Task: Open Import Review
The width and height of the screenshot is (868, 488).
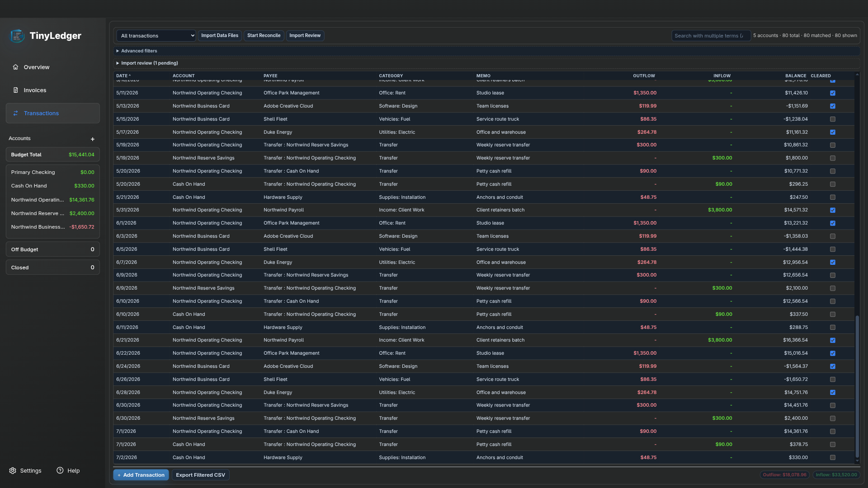Action: [x=305, y=36]
